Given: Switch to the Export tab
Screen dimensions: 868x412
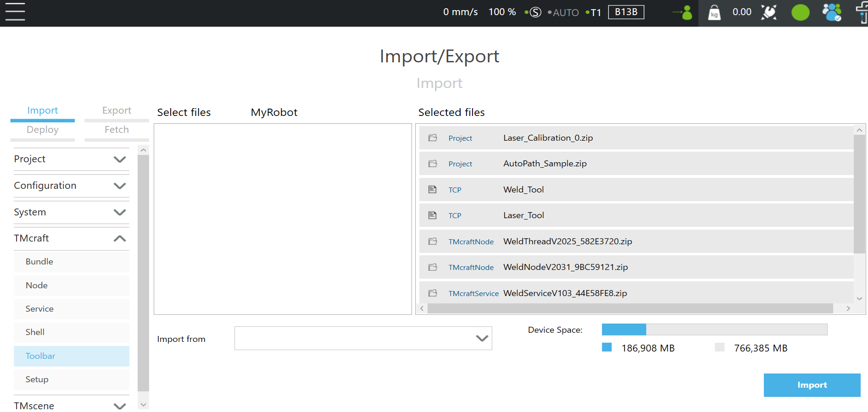Looking at the screenshot, I should [x=117, y=110].
